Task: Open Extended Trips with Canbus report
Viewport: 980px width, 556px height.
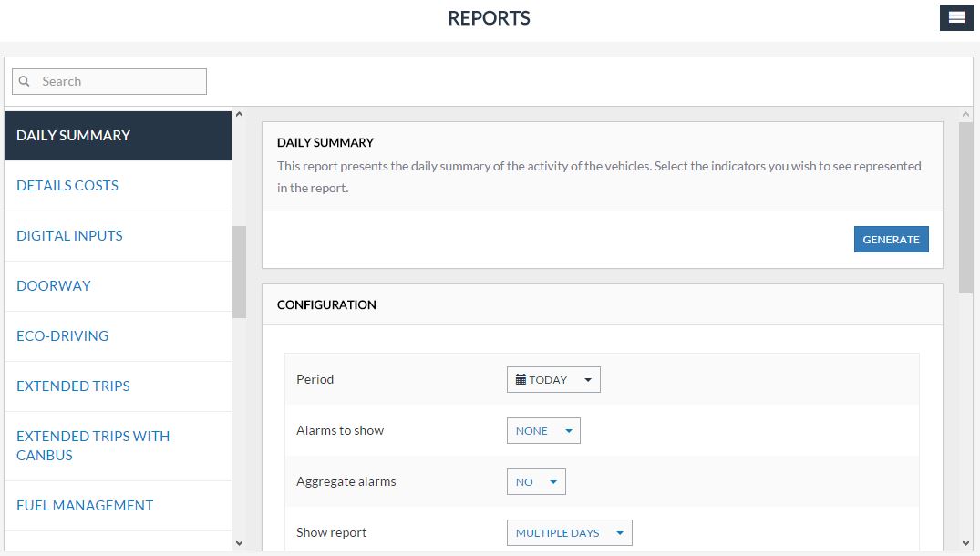Action: point(93,446)
